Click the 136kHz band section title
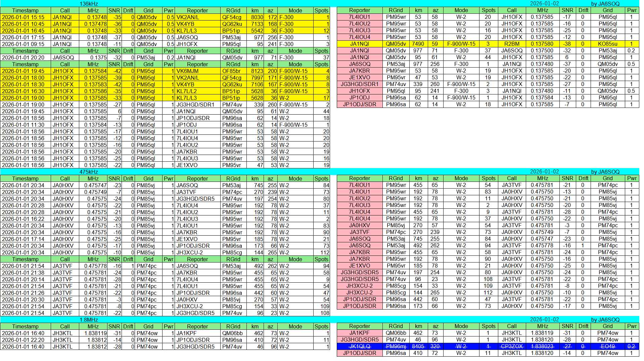Image resolution: width=644 pixels, height=361 pixels. (x=89, y=4)
